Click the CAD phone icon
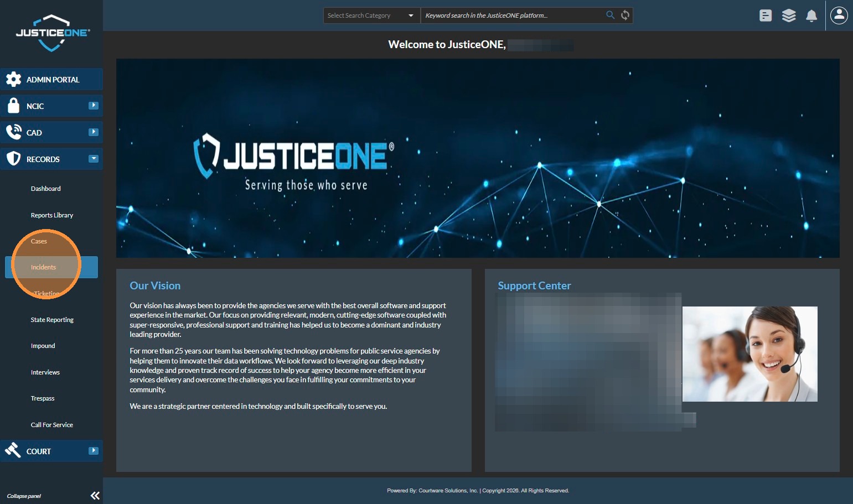This screenshot has width=853, height=504. pos(13,132)
